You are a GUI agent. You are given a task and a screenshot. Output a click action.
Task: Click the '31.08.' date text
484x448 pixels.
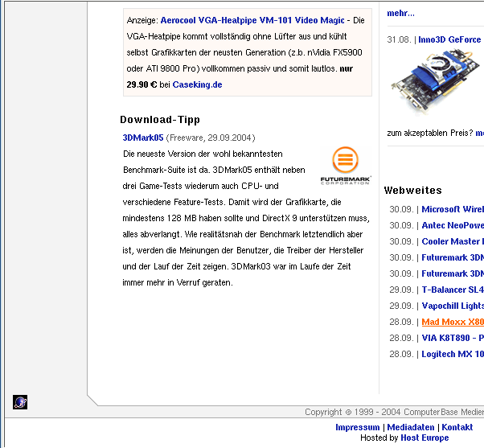point(399,40)
